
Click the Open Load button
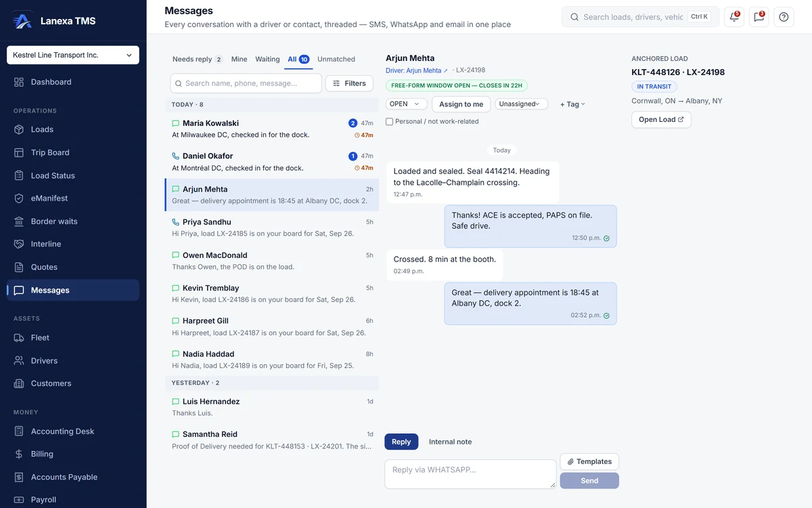point(661,120)
